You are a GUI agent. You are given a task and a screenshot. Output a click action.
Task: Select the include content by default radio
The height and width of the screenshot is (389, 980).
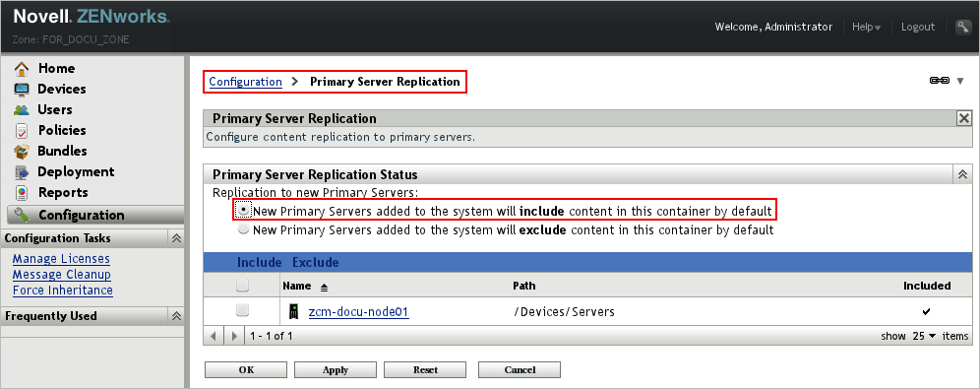[x=243, y=210]
